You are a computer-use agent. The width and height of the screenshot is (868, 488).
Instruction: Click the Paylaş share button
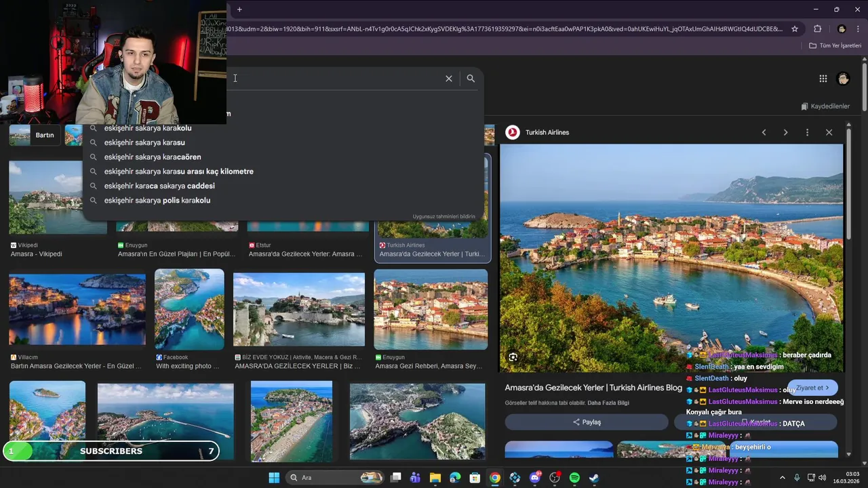(587, 422)
